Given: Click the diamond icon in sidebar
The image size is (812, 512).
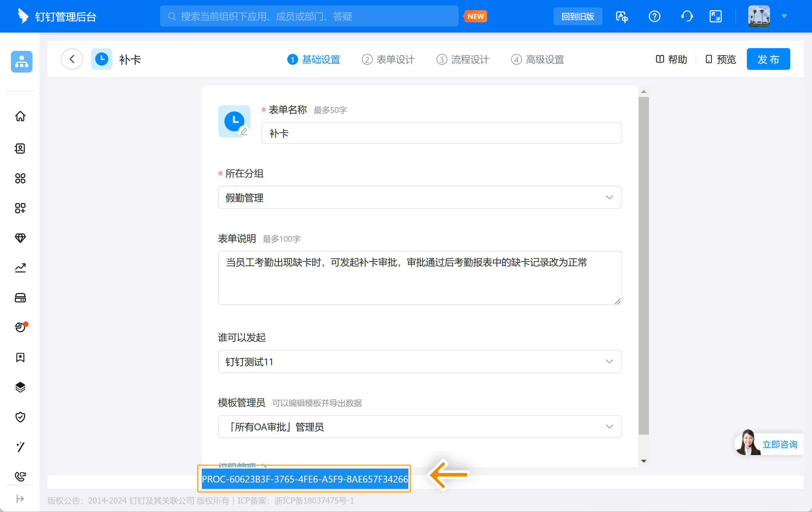Looking at the screenshot, I should (20, 238).
